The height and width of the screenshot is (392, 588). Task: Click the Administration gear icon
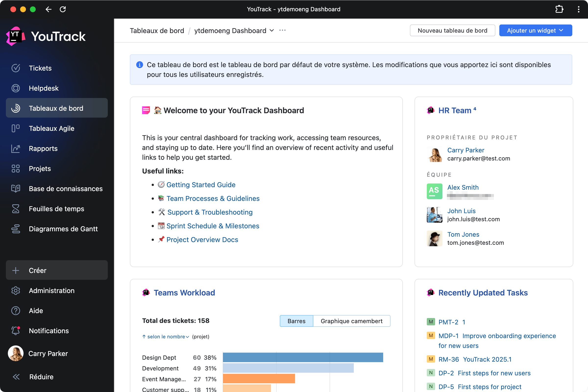[16, 291]
